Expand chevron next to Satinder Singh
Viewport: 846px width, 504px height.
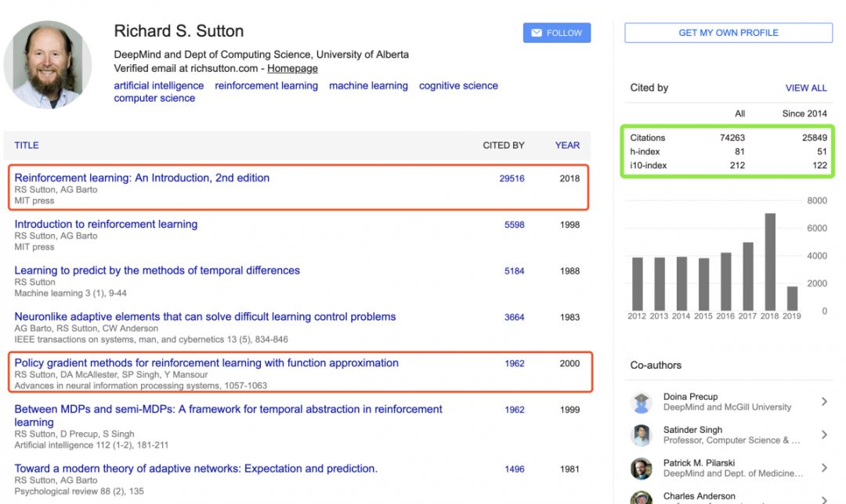click(x=824, y=435)
